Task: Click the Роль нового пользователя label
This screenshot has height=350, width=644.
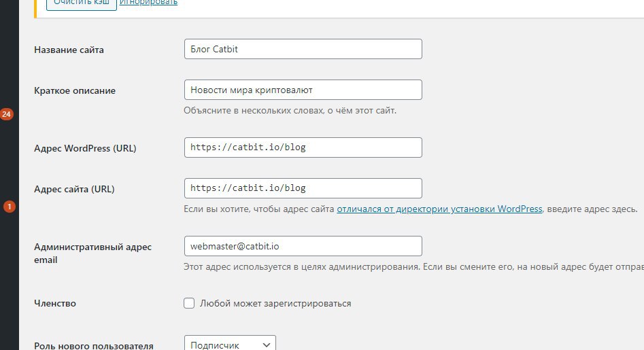Action: pyautogui.click(x=93, y=345)
